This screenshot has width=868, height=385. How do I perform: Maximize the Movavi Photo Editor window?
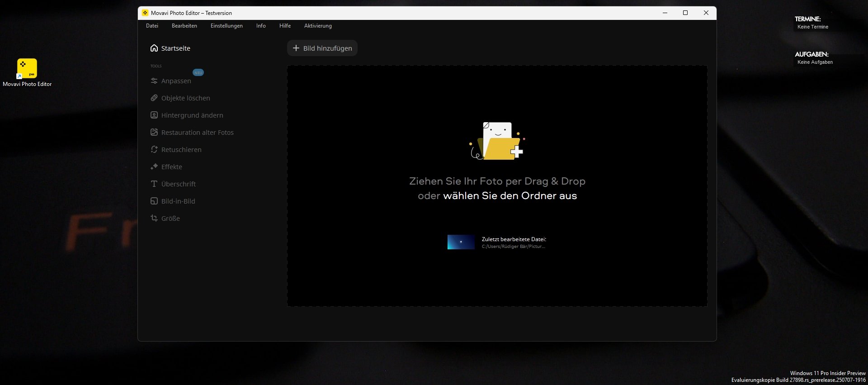pyautogui.click(x=685, y=13)
